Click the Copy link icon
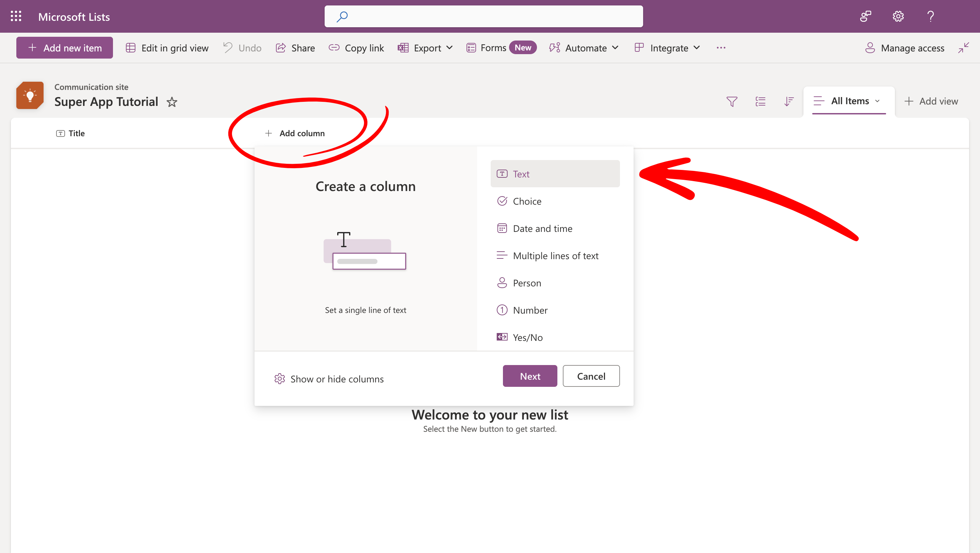 (334, 48)
